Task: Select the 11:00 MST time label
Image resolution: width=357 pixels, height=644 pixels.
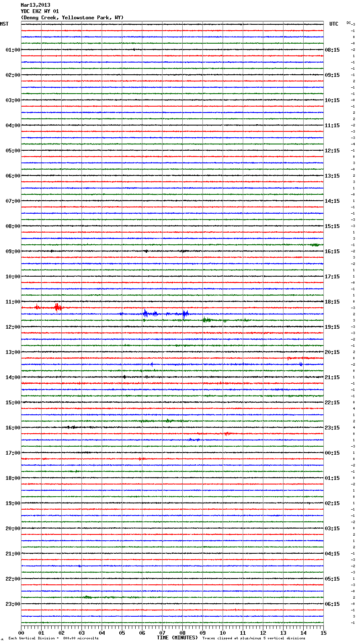Action: click(13, 302)
